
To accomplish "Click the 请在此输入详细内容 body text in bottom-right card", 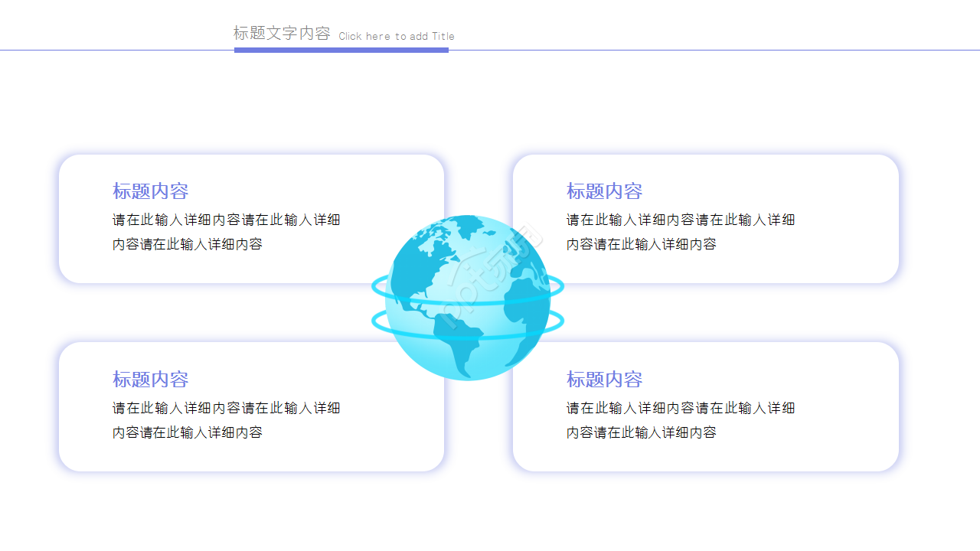I will (x=681, y=420).
